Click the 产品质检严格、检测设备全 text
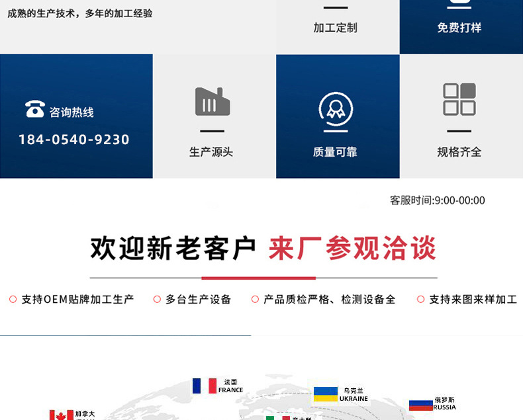 coord(329,300)
